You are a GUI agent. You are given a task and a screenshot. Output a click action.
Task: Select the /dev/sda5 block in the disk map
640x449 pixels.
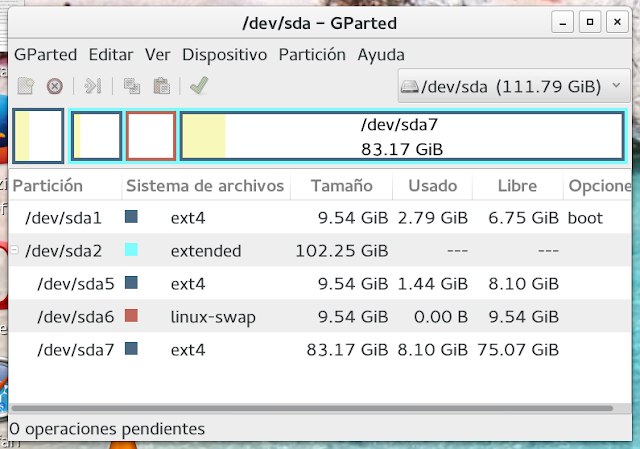click(97, 136)
